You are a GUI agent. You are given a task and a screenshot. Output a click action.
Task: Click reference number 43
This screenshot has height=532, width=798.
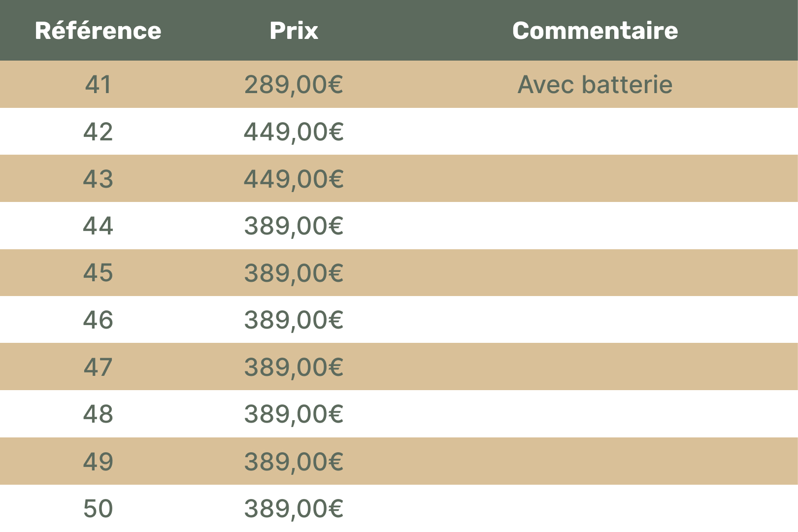point(98,178)
